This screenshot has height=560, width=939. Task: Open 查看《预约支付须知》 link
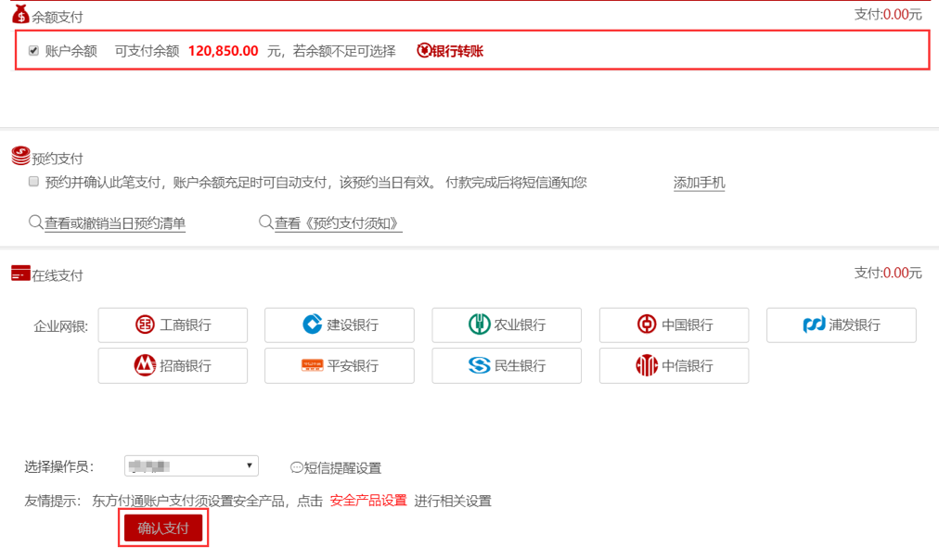[x=339, y=223]
